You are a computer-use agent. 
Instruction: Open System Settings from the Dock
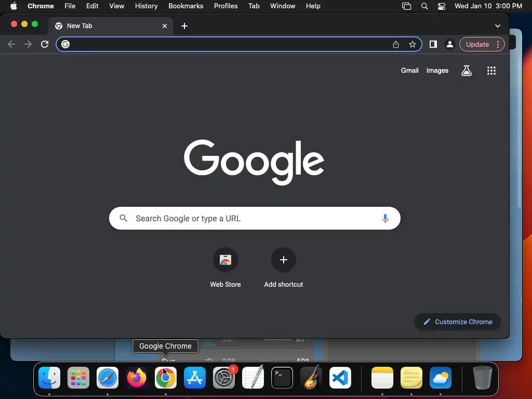tap(224, 378)
